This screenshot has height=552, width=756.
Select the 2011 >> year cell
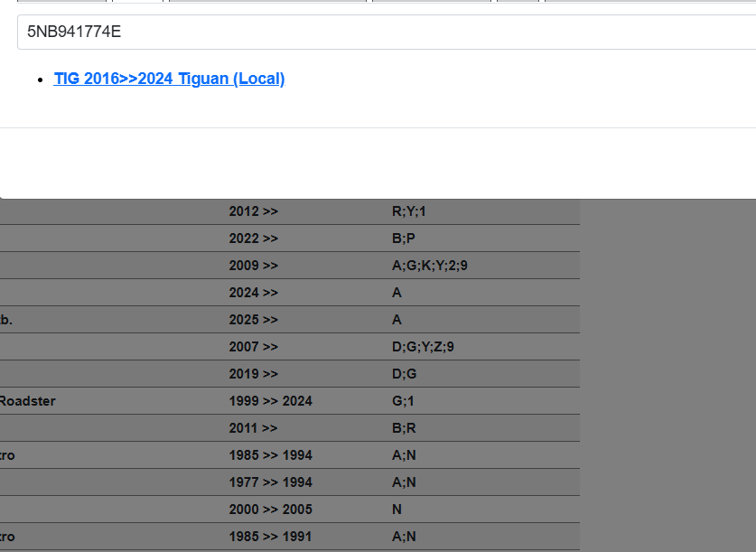coord(254,428)
